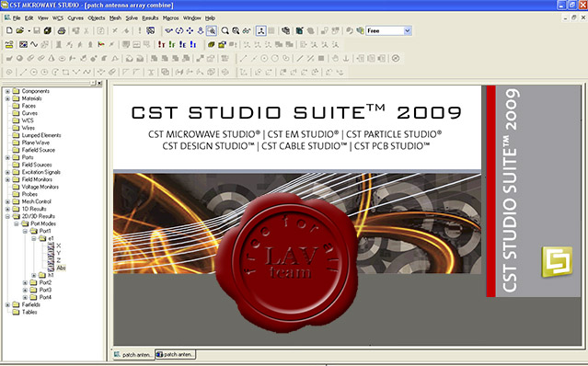Image resolution: width=588 pixels, height=366 pixels.
Task: Click the sine wave excitation signal icon
Action: [34, 44]
